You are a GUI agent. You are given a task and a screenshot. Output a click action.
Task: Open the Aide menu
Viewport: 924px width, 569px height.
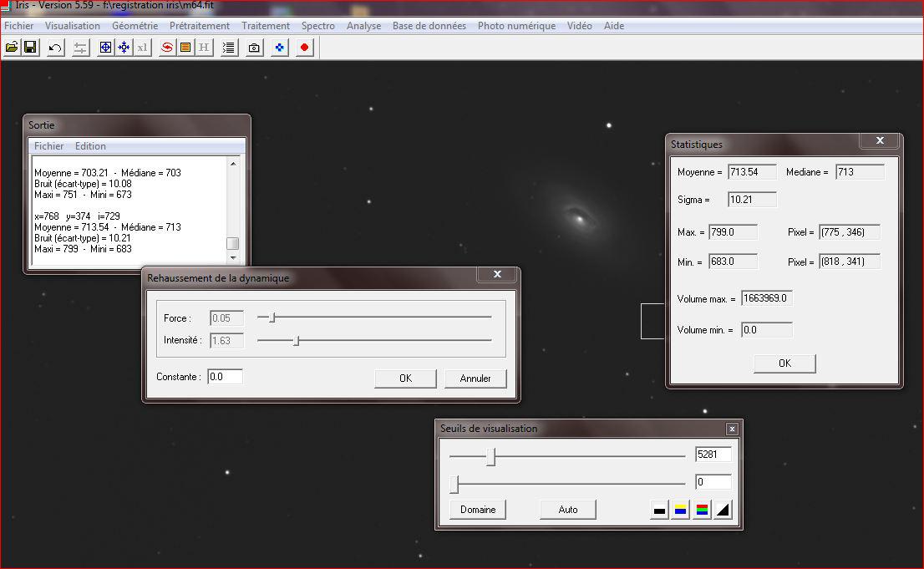click(x=614, y=26)
